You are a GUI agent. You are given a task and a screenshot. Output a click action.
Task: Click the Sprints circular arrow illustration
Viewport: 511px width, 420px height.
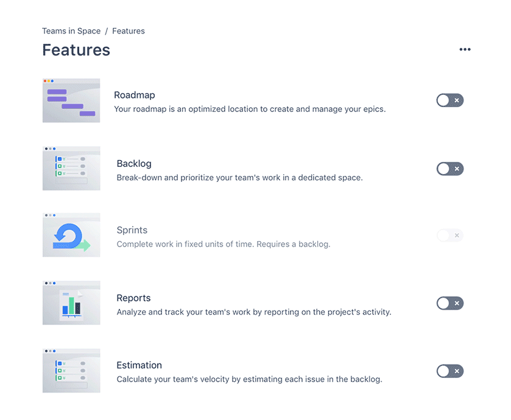pyautogui.click(x=71, y=235)
